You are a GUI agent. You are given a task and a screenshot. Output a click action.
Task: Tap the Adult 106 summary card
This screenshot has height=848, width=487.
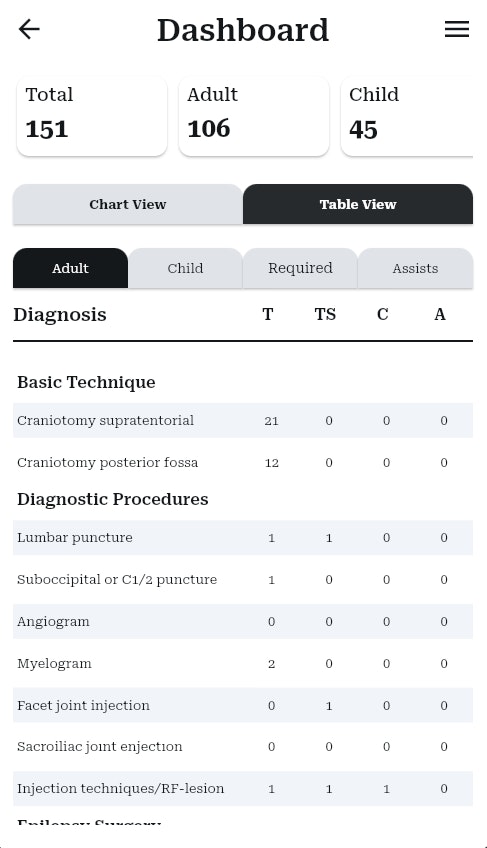[x=254, y=116]
